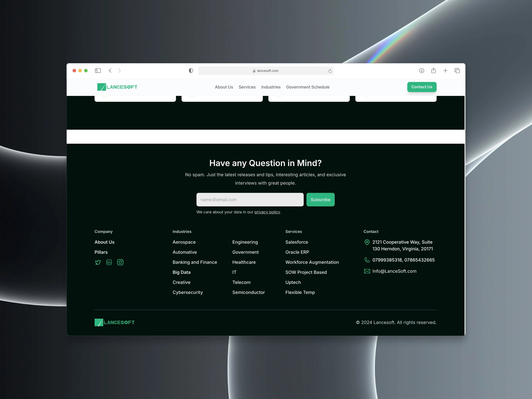
Task: Click the LanceSoft header logo icon
Action: [x=100, y=87]
